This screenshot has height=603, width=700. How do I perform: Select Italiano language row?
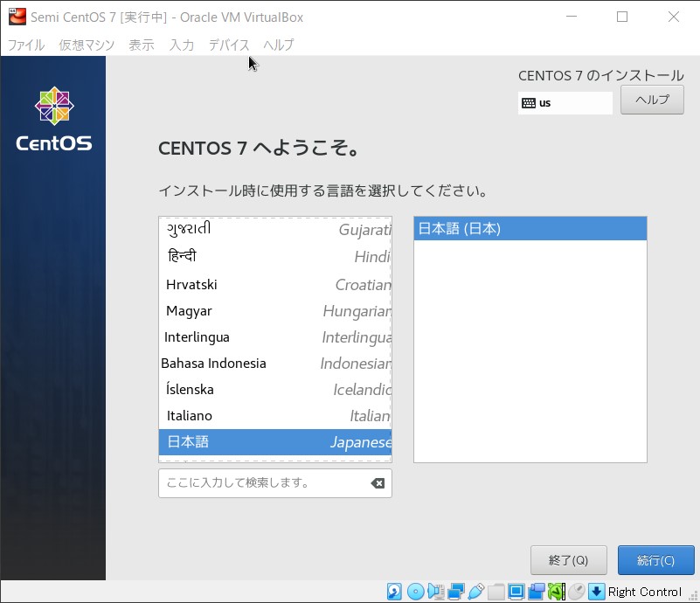click(x=275, y=416)
